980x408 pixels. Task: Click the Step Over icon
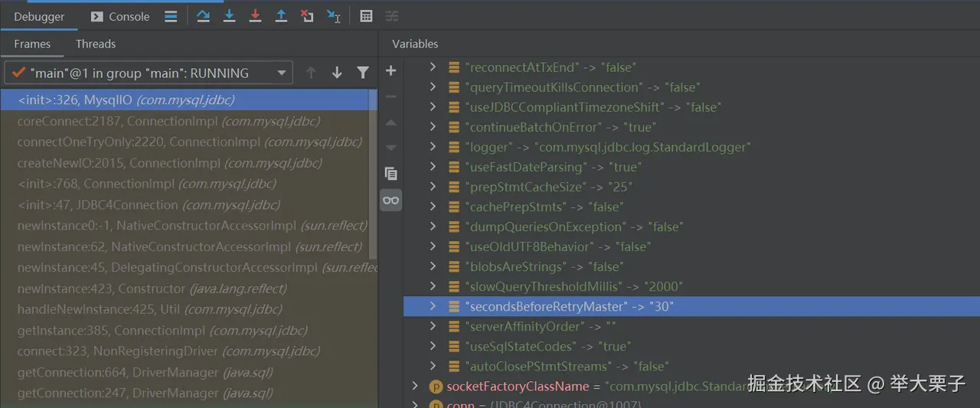tap(203, 16)
